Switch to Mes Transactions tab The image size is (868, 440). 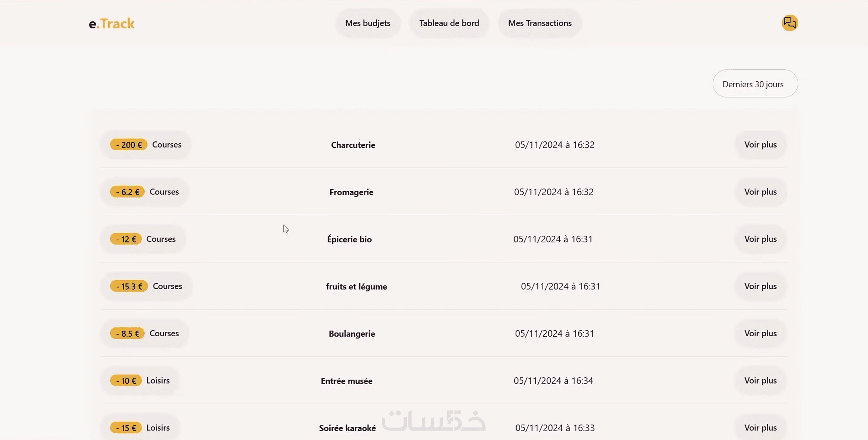[x=539, y=23]
